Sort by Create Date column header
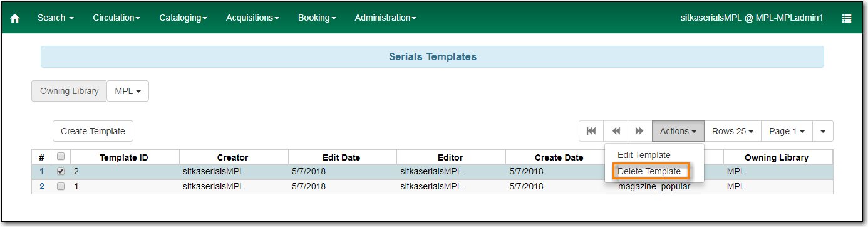This screenshot has height=227, width=868. [x=559, y=157]
